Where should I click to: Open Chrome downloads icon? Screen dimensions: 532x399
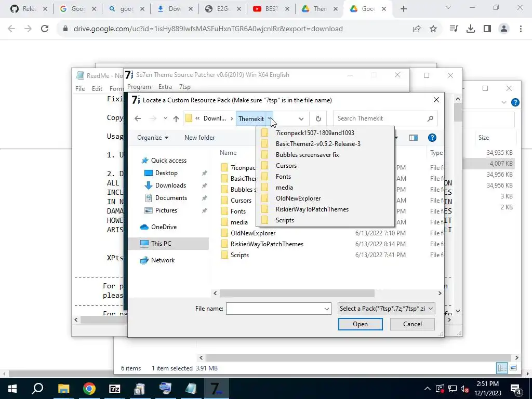pos(471,29)
